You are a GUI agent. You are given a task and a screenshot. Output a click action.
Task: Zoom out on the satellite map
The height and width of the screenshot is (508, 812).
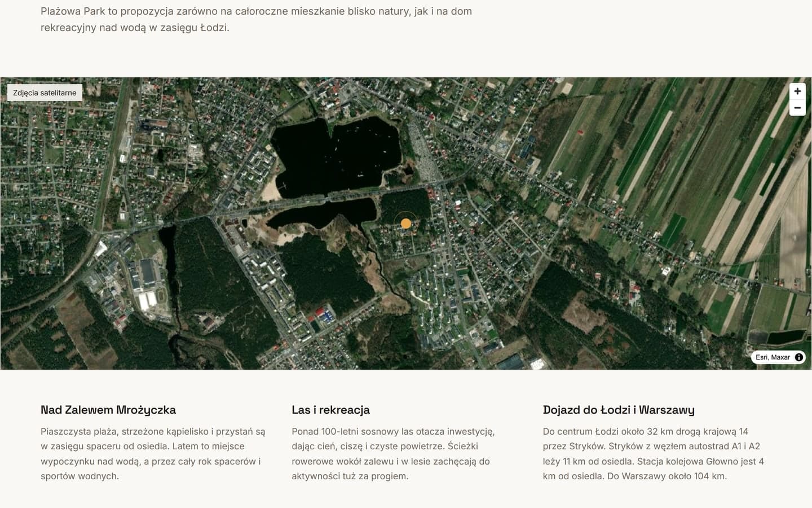797,108
